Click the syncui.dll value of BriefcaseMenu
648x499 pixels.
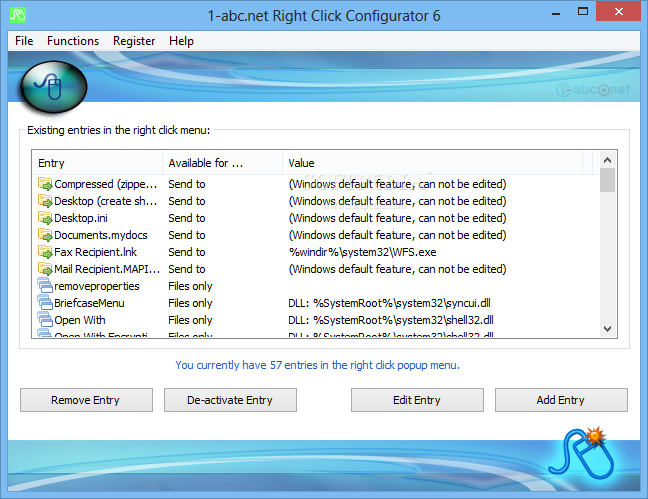(x=389, y=303)
